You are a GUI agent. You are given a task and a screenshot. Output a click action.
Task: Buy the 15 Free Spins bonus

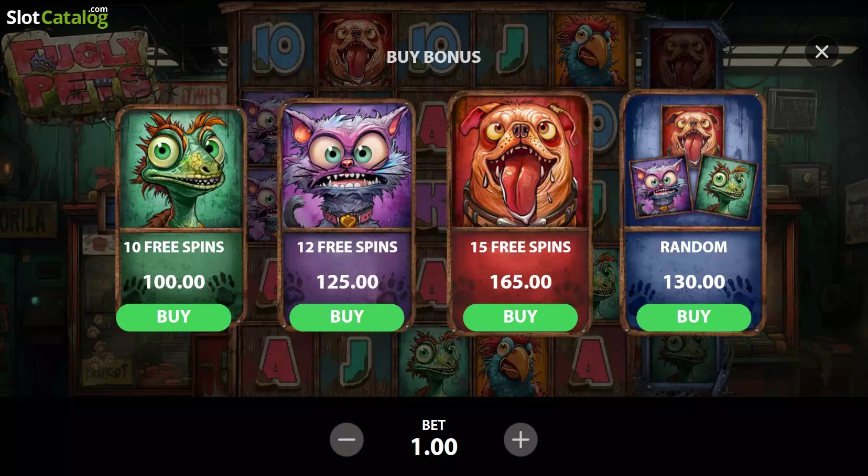(x=520, y=317)
